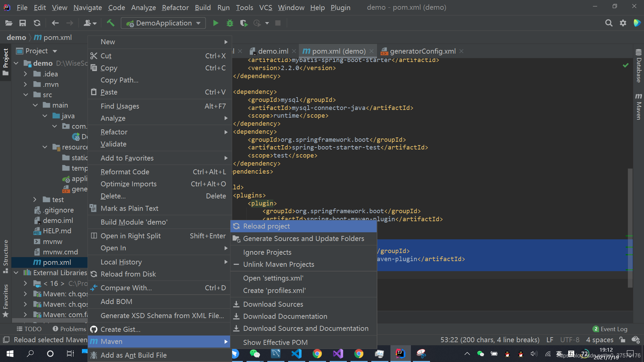Start debugging with the bug icon

229,23
